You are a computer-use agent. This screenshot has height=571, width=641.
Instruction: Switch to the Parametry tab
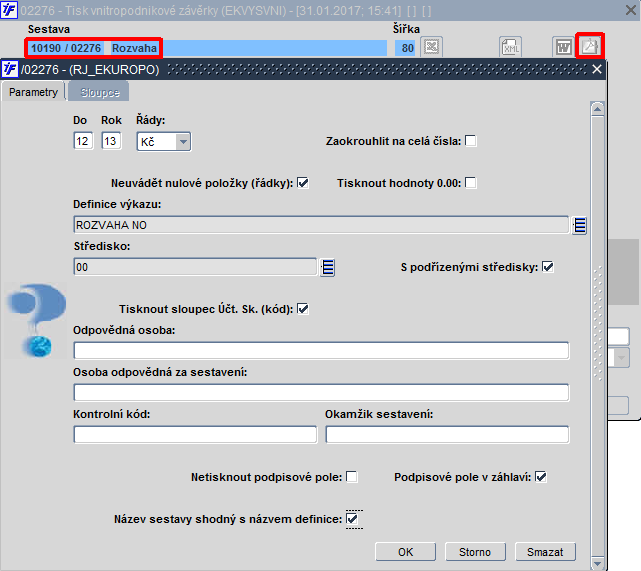click(33, 92)
